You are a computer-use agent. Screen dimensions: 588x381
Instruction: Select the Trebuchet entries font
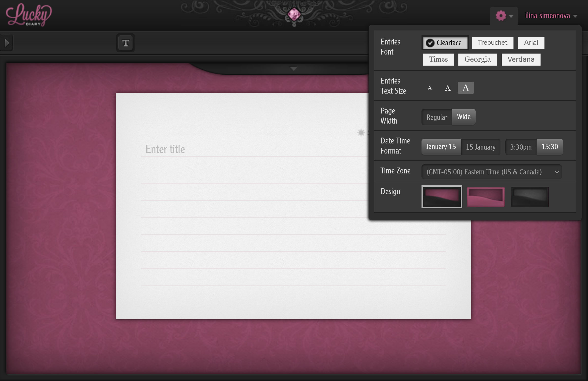(x=492, y=43)
